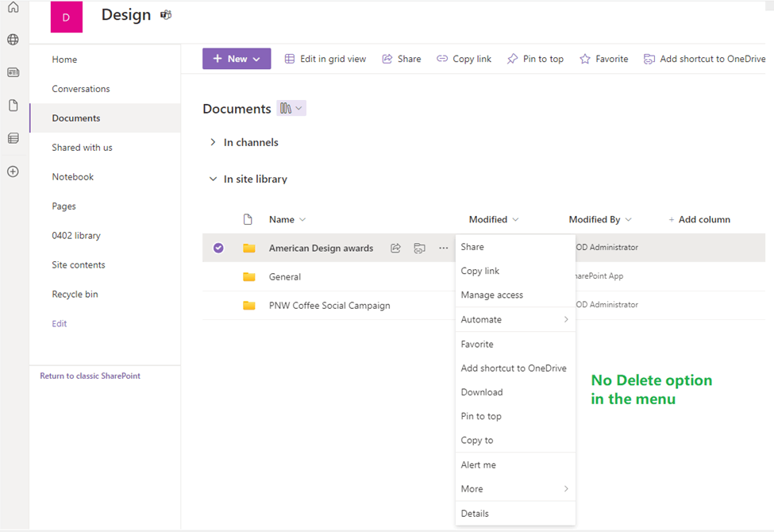774x532 pixels.
Task: Click OneDrive shortcut icon on American Design awards row
Action: coord(420,248)
